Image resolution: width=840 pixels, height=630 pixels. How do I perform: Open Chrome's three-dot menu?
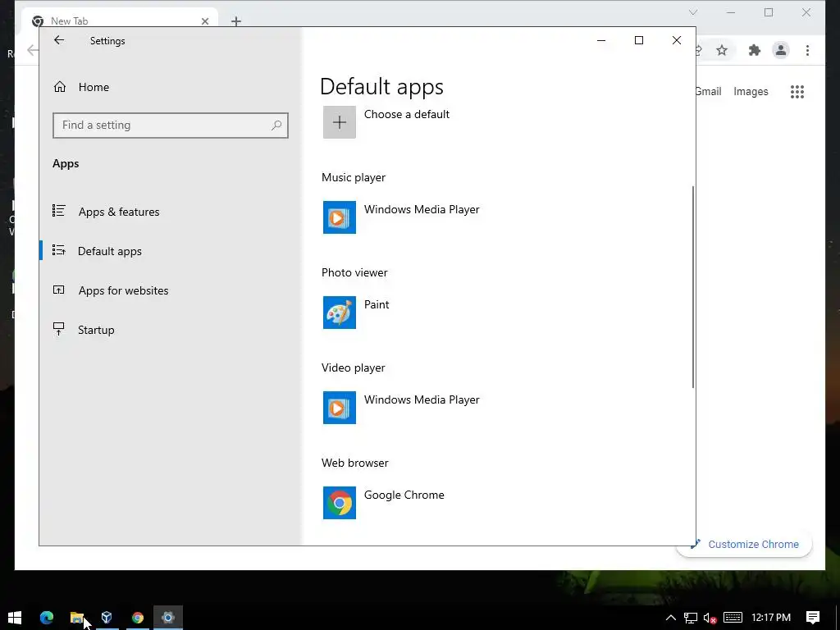pos(807,50)
